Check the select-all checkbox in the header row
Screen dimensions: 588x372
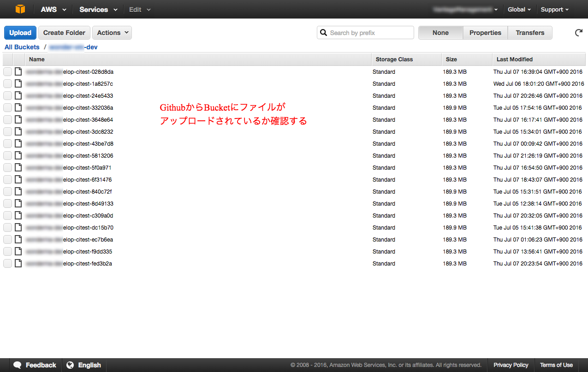coord(7,59)
